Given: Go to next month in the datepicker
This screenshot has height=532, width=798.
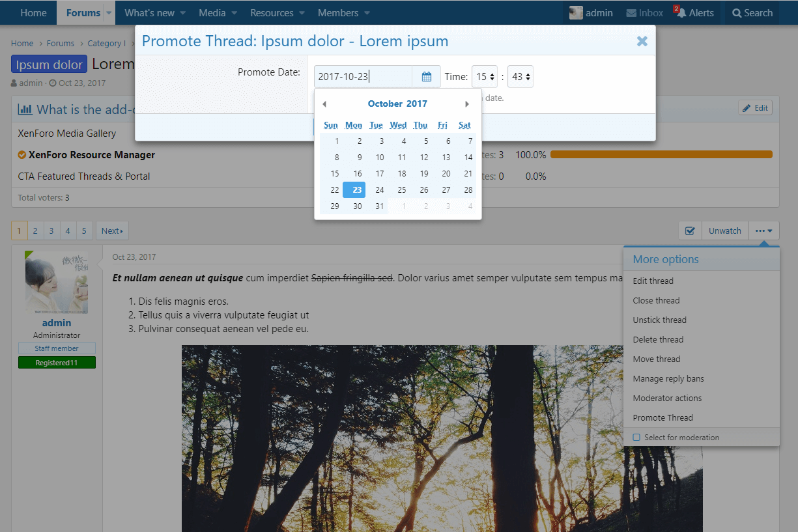Looking at the screenshot, I should click(466, 104).
